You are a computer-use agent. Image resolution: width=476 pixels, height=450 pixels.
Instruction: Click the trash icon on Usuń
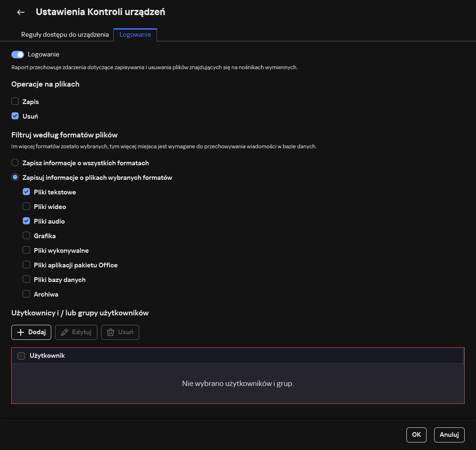111,332
